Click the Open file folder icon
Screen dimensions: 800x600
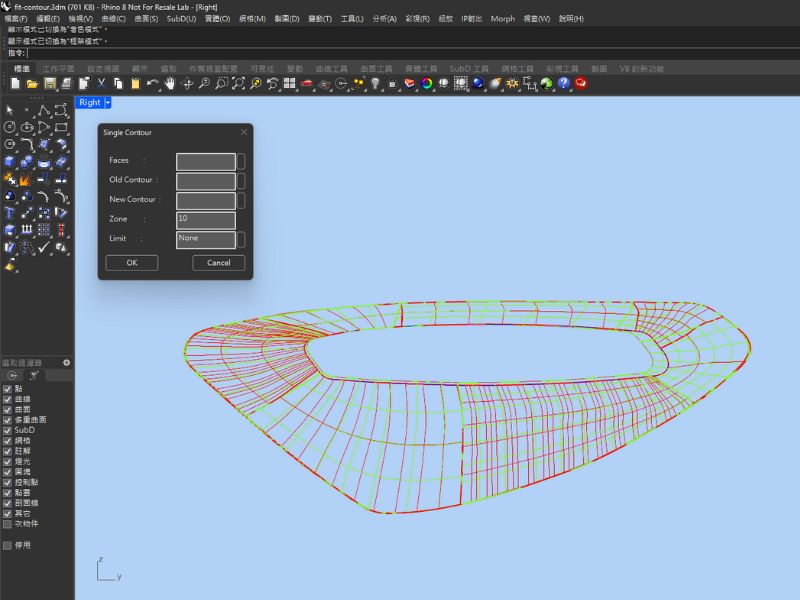(x=32, y=84)
